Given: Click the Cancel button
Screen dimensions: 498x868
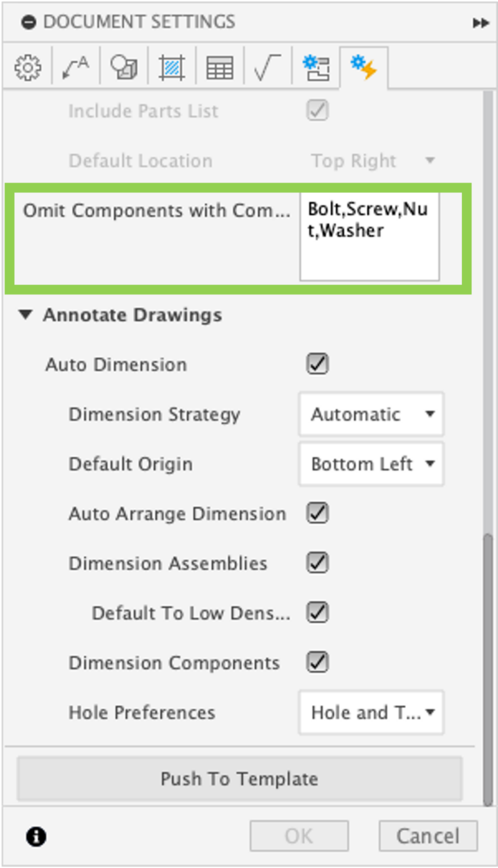Looking at the screenshot, I should tap(427, 836).
